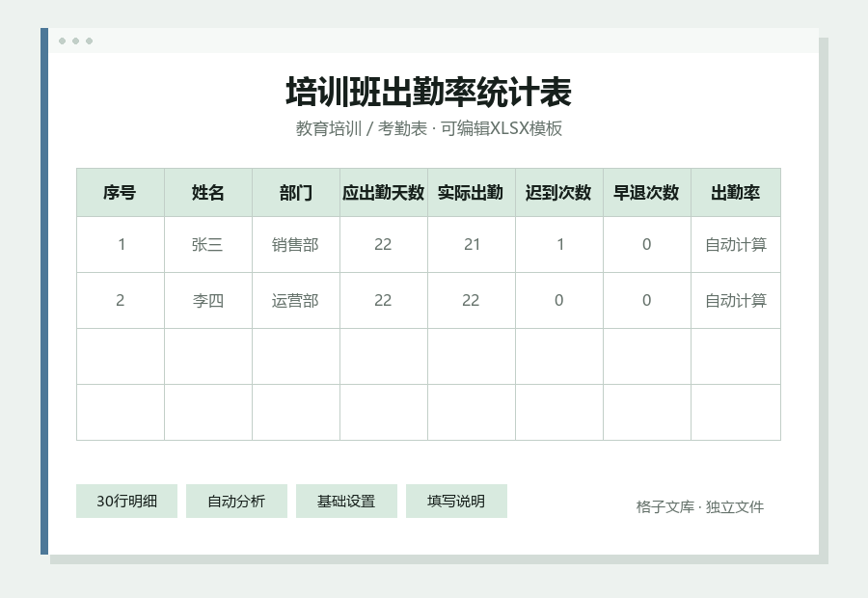
Task: Click 李四's 出勤率 cell 自动计算
Action: coord(736,301)
